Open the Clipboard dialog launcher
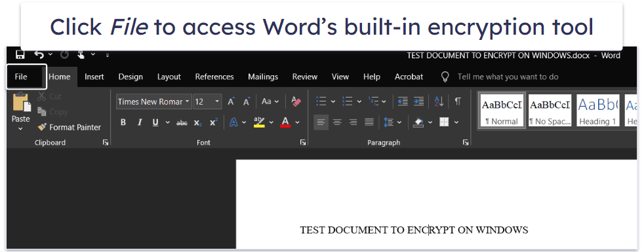This screenshot has height=252, width=644. [106, 143]
